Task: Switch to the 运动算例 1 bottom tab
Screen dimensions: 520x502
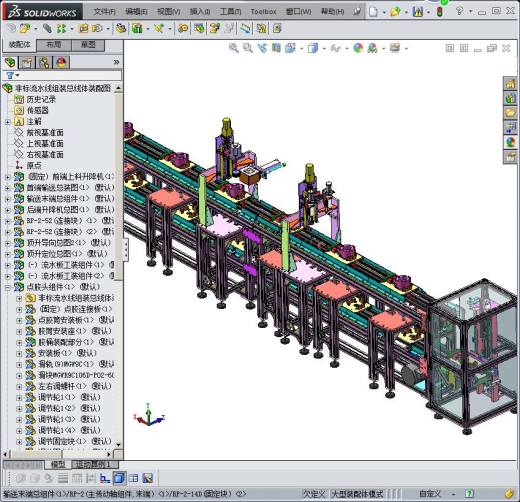Action: 95,464
